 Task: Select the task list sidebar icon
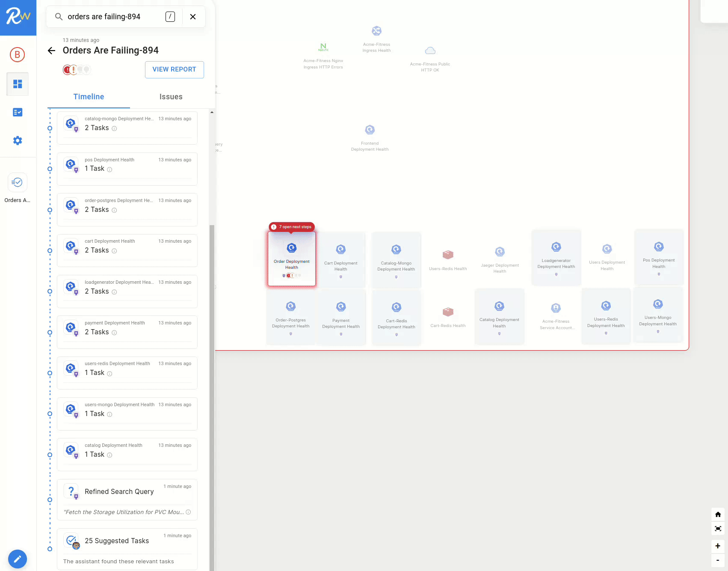[18, 112]
